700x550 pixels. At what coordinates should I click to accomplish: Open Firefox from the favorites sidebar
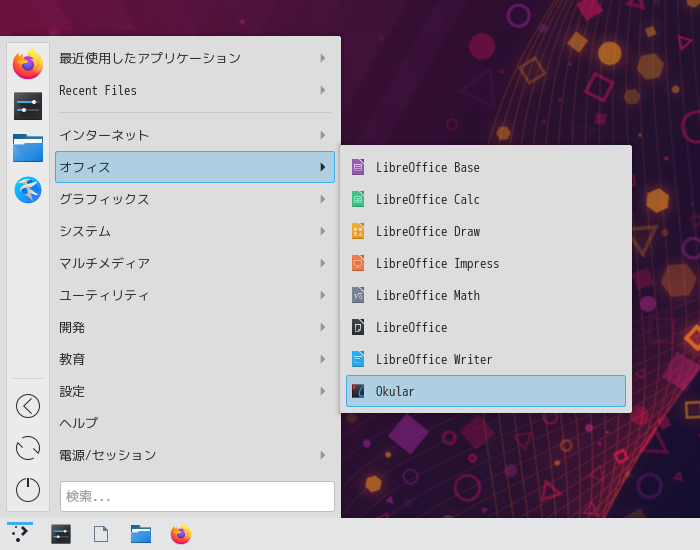coord(28,64)
